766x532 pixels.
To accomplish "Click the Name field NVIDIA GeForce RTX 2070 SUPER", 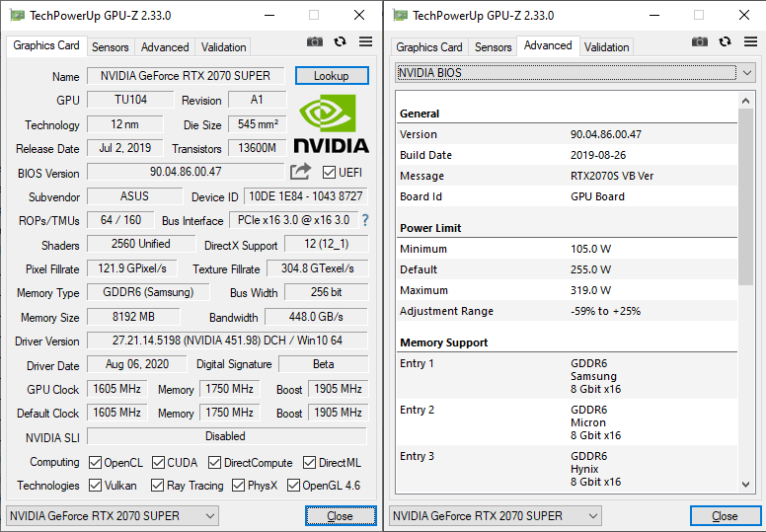I will (186, 76).
